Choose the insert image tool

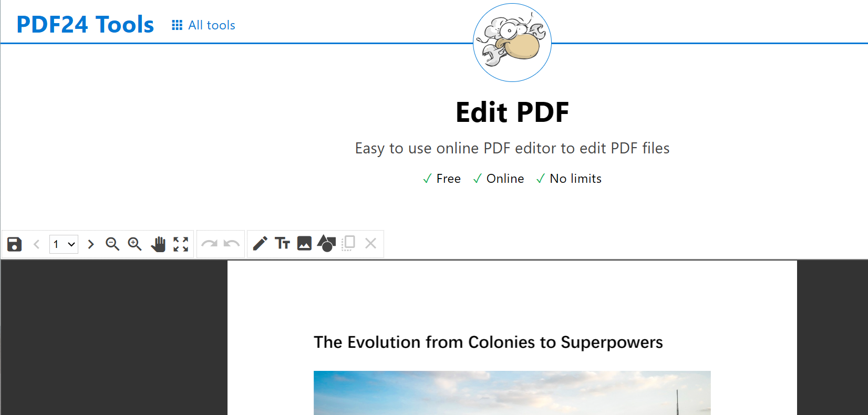(x=304, y=243)
